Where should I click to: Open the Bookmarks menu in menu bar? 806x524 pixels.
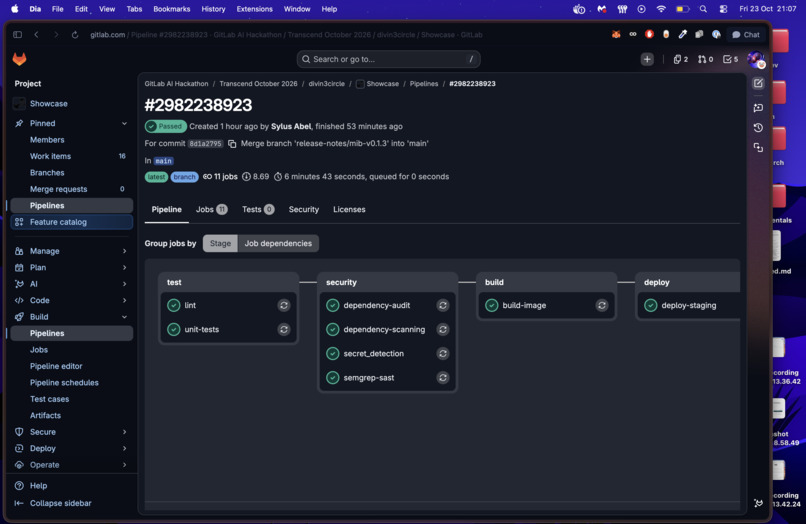[x=172, y=9]
